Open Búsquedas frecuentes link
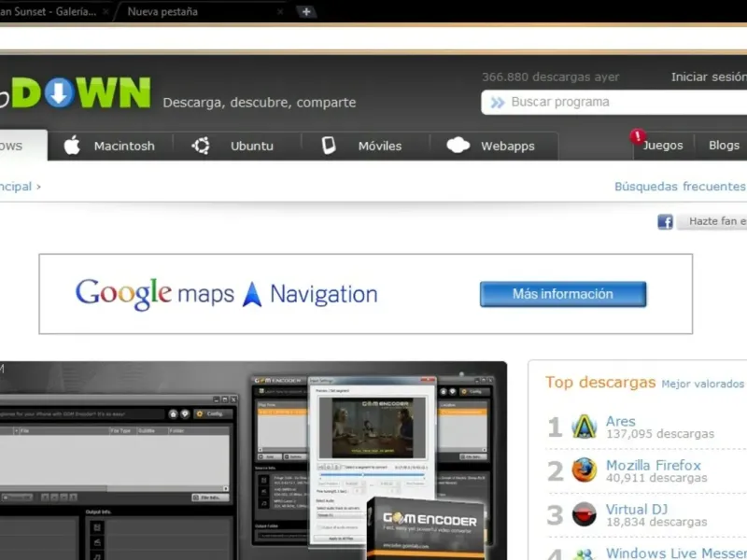This screenshot has width=747, height=560. tap(680, 186)
